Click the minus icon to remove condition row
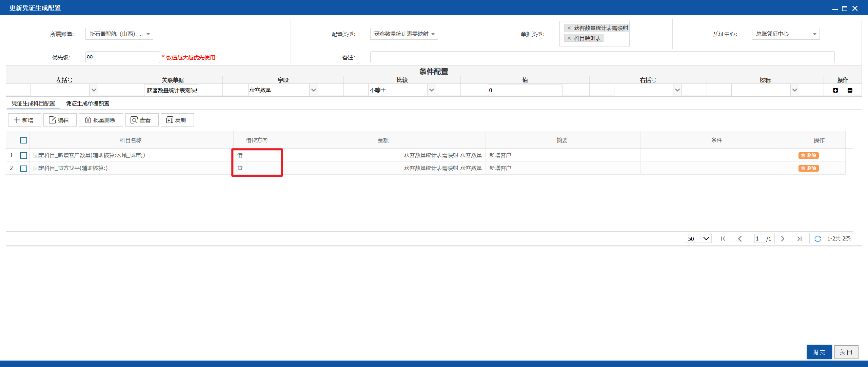This screenshot has width=868, height=367. tap(850, 90)
